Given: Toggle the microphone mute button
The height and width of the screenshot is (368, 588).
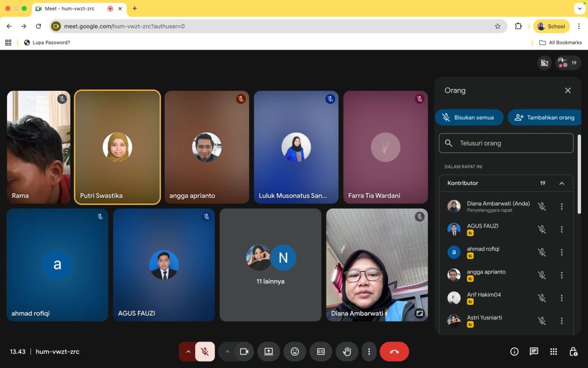Looking at the screenshot, I should (204, 351).
